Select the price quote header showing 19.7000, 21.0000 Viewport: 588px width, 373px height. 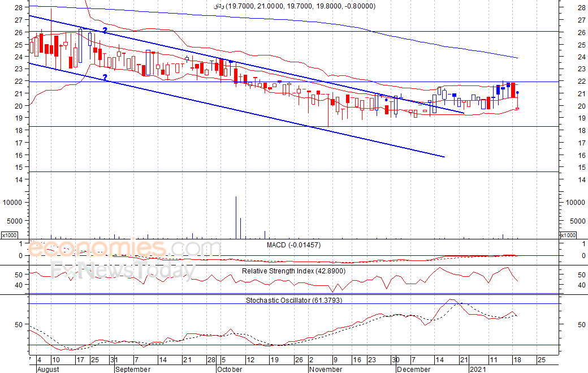click(x=295, y=6)
